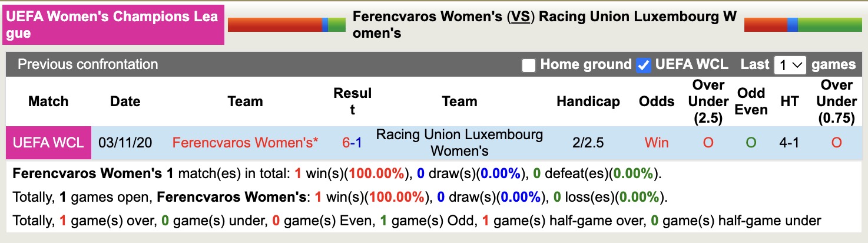The image size is (868, 243).
Task: Click the Over Under (2.5) column header
Action: click(708, 101)
